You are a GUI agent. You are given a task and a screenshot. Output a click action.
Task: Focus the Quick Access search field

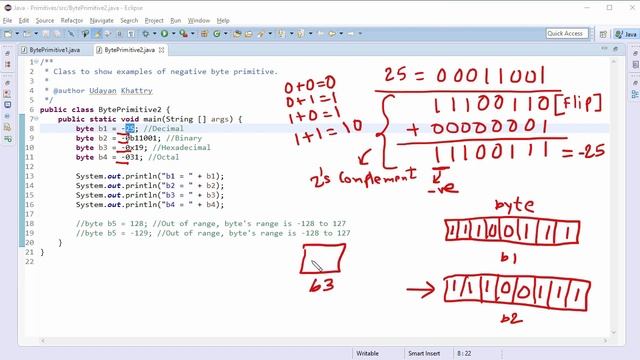(567, 33)
